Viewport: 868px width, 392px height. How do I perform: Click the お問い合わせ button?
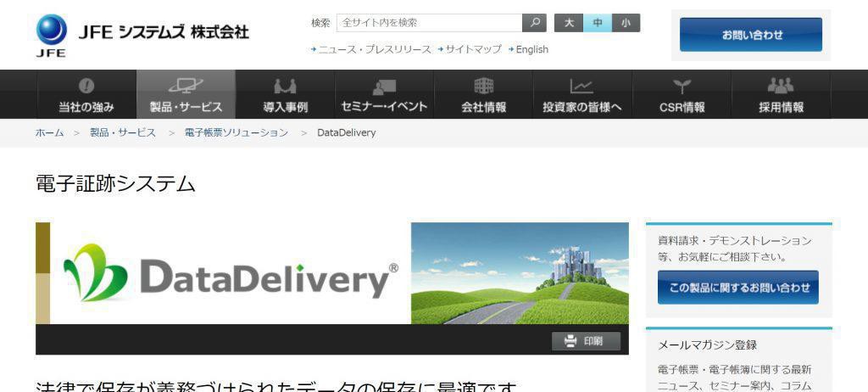[751, 35]
